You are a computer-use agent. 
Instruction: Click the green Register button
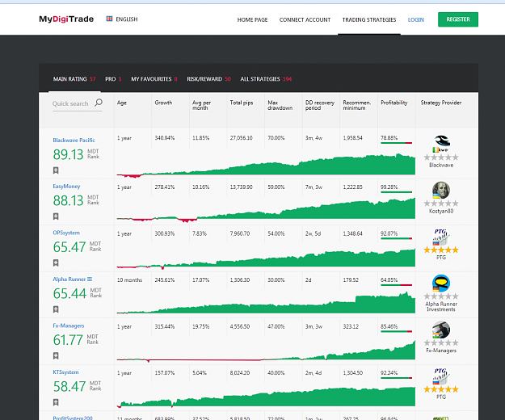(x=458, y=19)
